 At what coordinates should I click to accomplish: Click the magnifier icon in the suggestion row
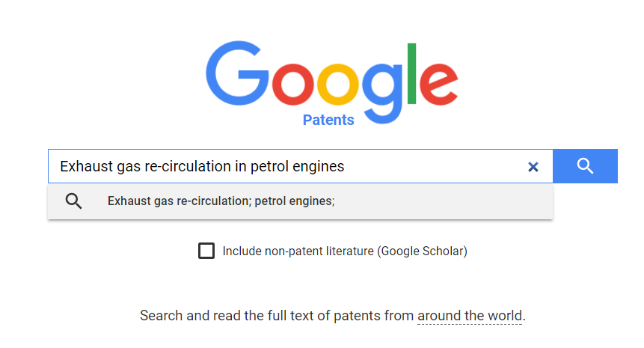(73, 201)
